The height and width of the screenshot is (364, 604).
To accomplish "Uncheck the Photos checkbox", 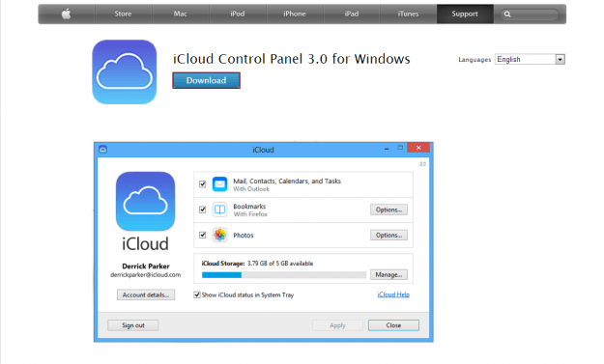I will tap(203, 235).
